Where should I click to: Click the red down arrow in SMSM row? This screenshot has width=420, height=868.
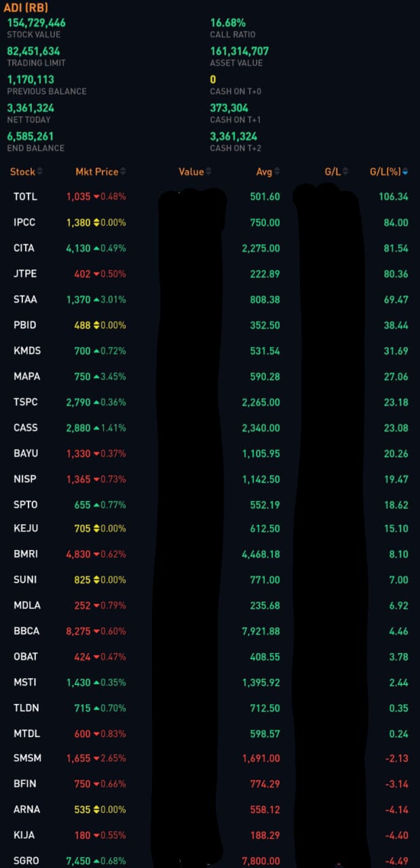[96, 758]
